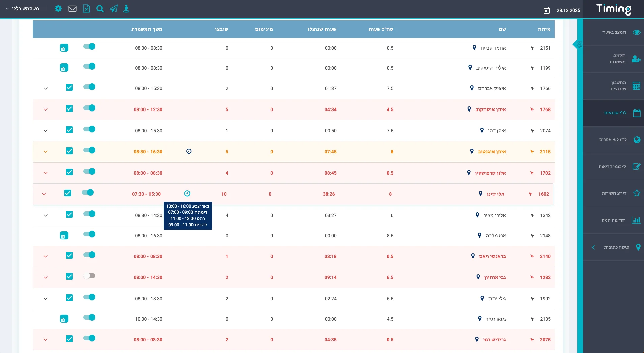The height and width of the screenshot is (353, 644).
Task: Expand the row for איתן איסחקוב
Action: [46, 109]
